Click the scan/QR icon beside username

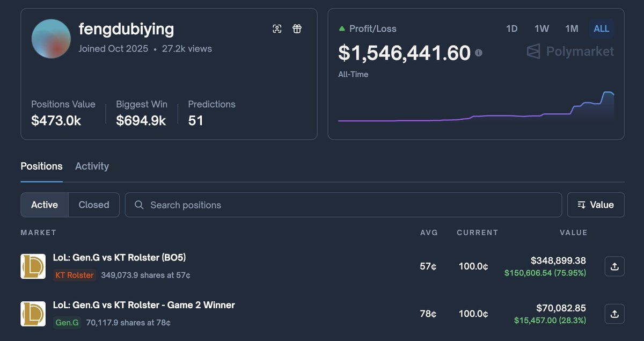(x=277, y=29)
